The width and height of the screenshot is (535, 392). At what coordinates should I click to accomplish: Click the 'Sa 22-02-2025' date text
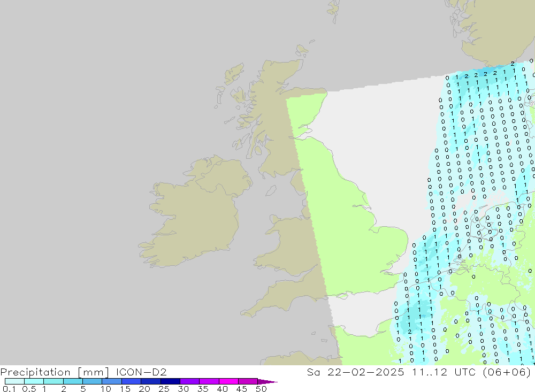pos(356,372)
